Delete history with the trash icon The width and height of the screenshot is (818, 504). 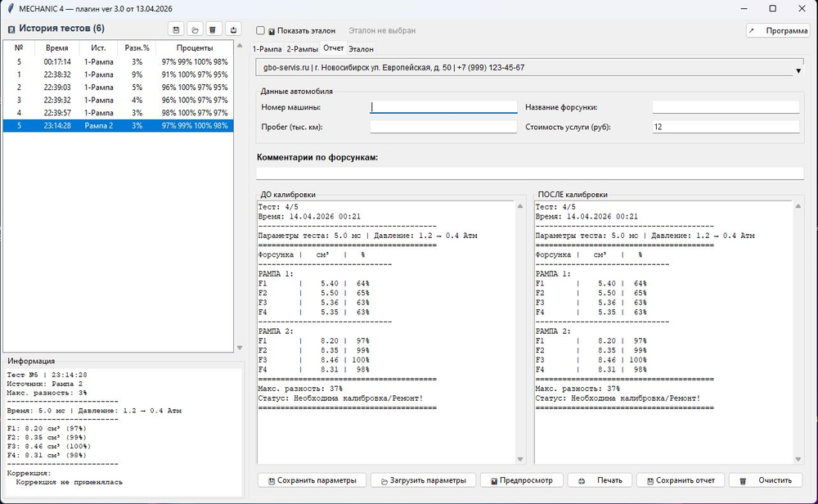[213, 29]
